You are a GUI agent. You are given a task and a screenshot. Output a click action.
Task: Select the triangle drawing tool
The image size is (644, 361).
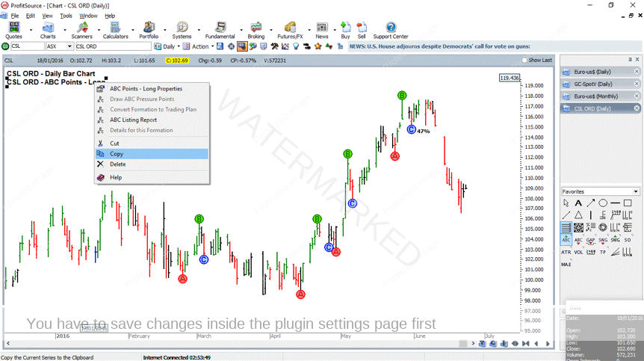[578, 215]
